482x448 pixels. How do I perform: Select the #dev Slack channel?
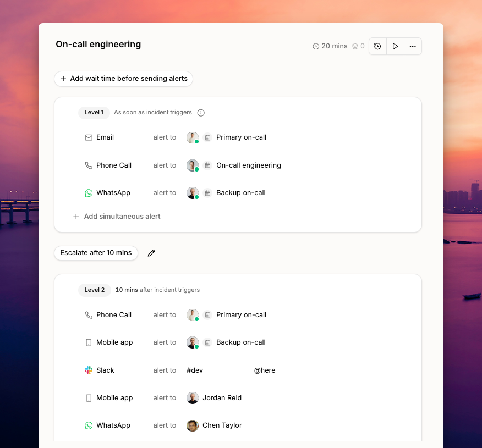[195, 370]
